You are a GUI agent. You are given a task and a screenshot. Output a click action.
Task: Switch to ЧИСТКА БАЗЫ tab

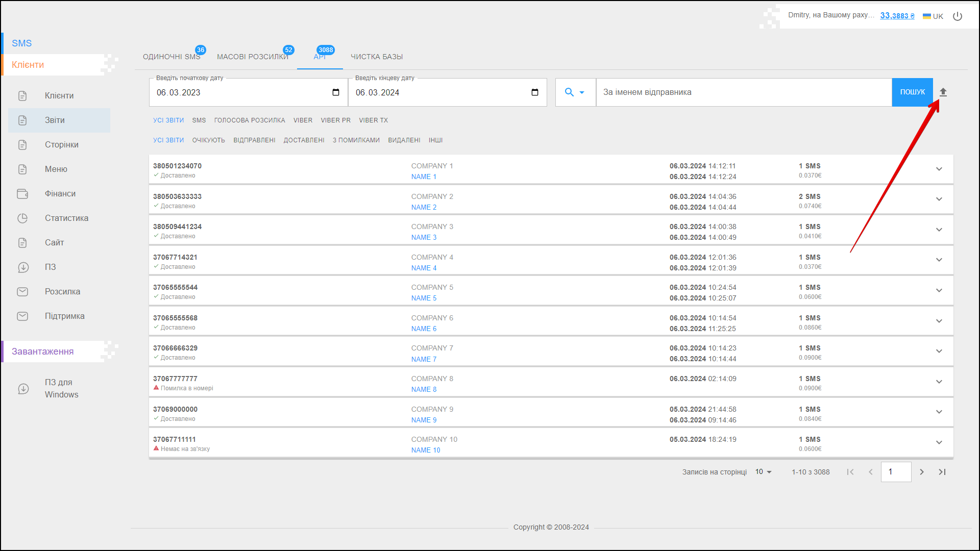click(x=376, y=57)
